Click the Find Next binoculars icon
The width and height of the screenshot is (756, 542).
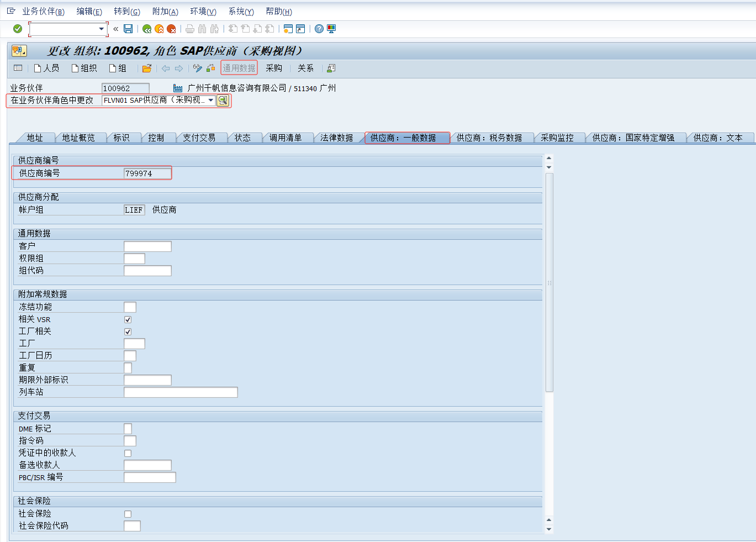pyautogui.click(x=214, y=29)
